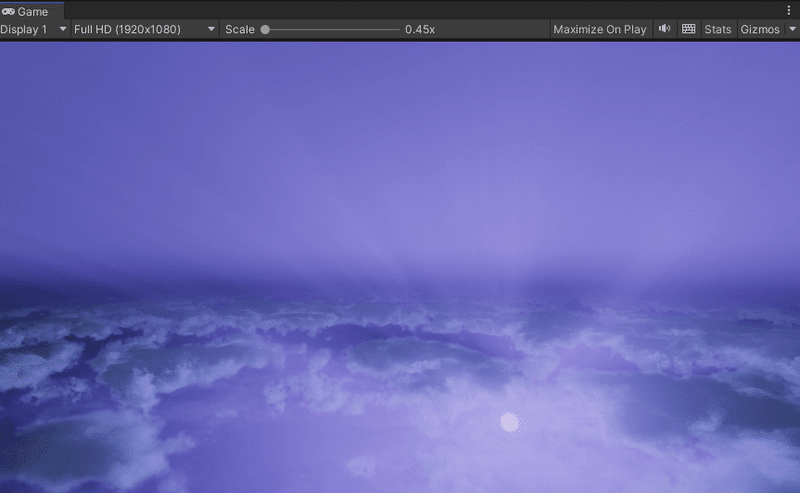Screen dimensions: 800x493
Task: Toggle the Stats overlay button
Action: click(x=717, y=30)
